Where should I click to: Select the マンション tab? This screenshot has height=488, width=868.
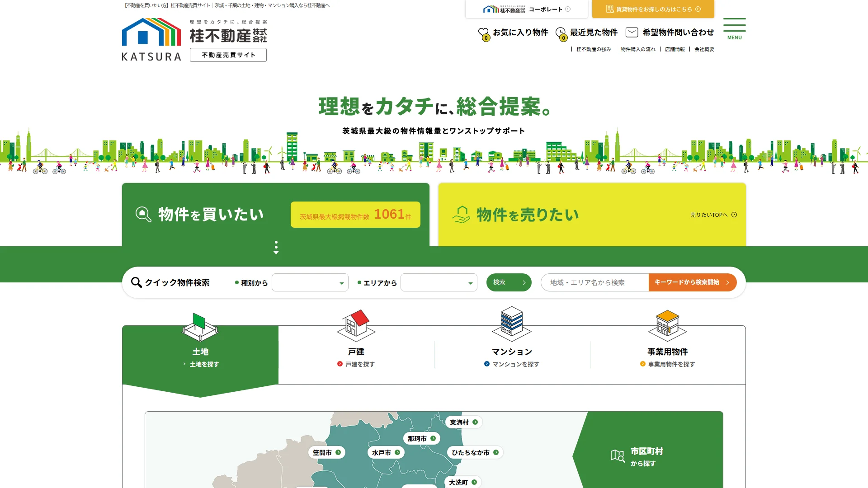512,355
